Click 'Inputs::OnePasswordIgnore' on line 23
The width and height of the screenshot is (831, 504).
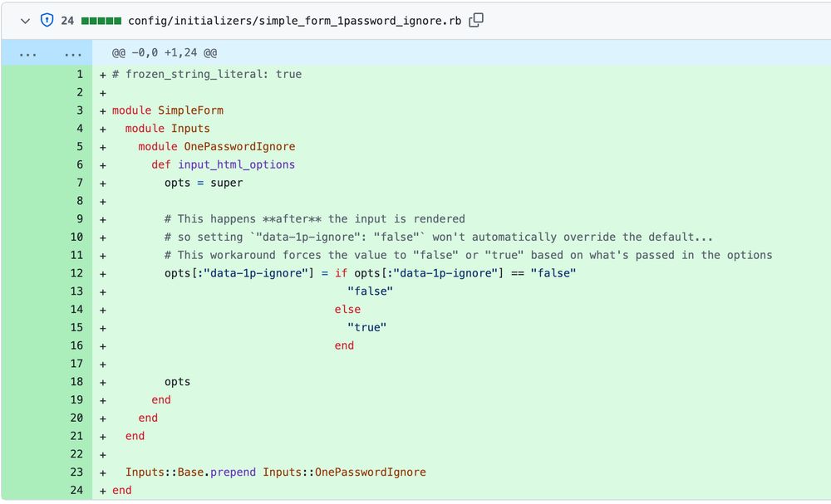tap(345, 472)
